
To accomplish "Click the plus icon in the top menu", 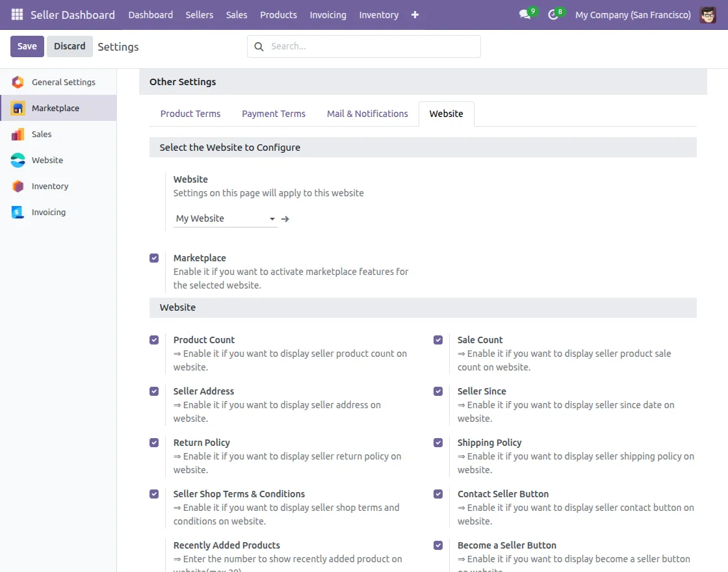I will [415, 14].
